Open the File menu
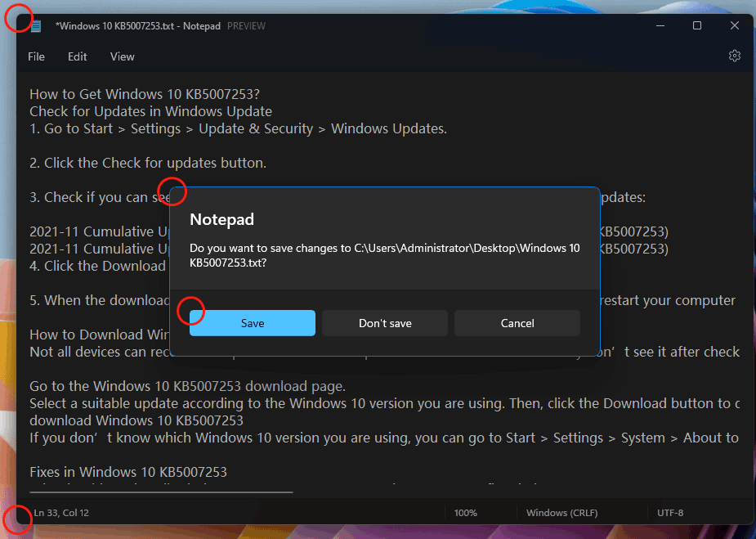756x539 pixels. (x=36, y=56)
